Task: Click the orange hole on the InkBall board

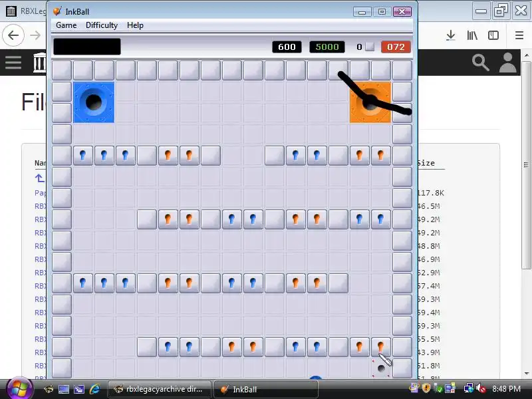Action: tap(370, 102)
